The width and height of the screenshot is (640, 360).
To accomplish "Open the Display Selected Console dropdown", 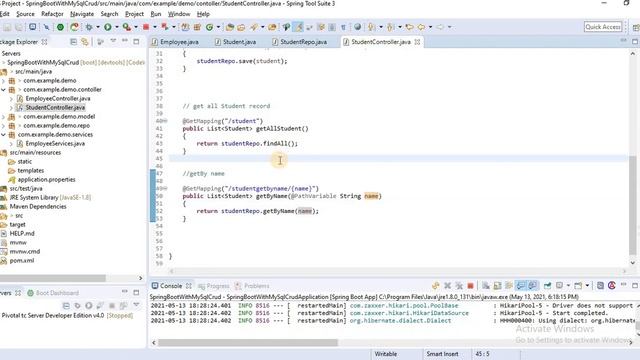I will pyautogui.click(x=568, y=285).
